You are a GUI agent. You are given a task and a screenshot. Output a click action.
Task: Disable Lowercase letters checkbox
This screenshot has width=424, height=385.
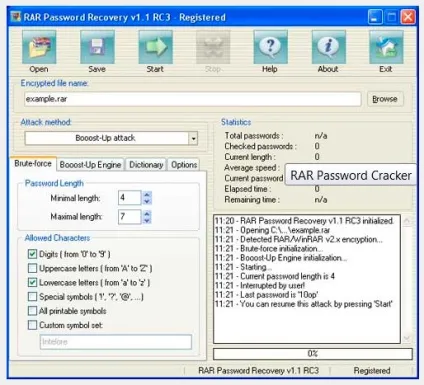[32, 282]
